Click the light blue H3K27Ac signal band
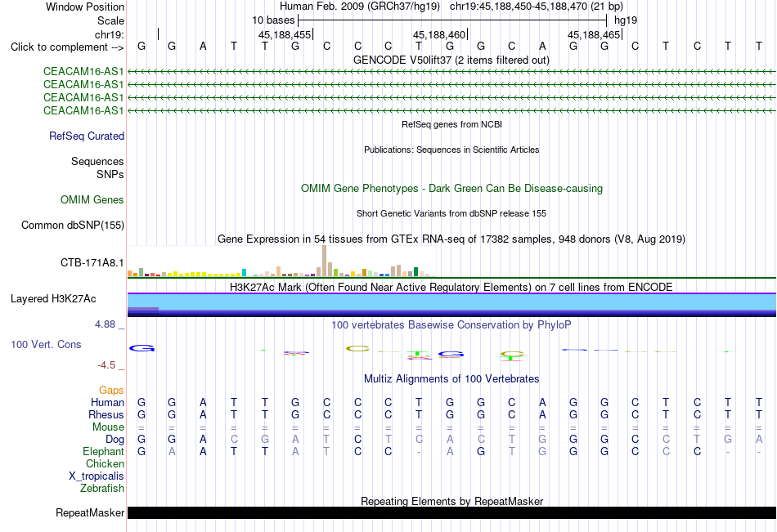The height and width of the screenshot is (532, 777). [x=451, y=302]
